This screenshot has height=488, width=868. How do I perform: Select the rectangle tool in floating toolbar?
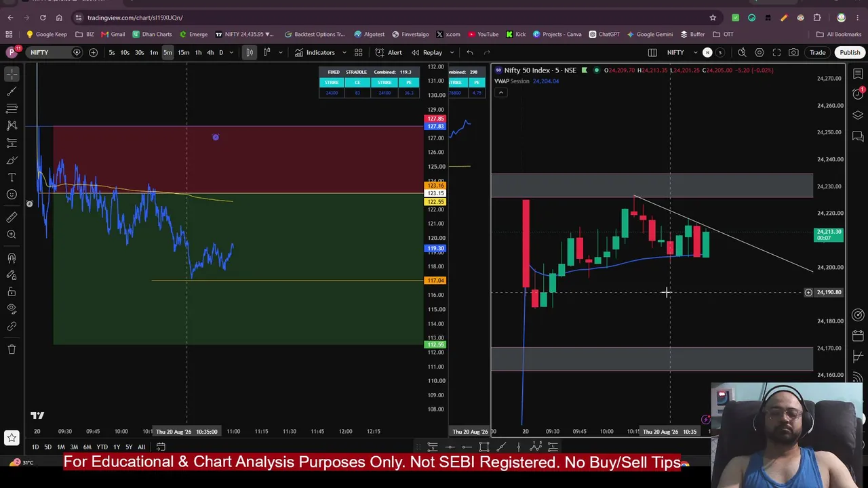(x=484, y=446)
